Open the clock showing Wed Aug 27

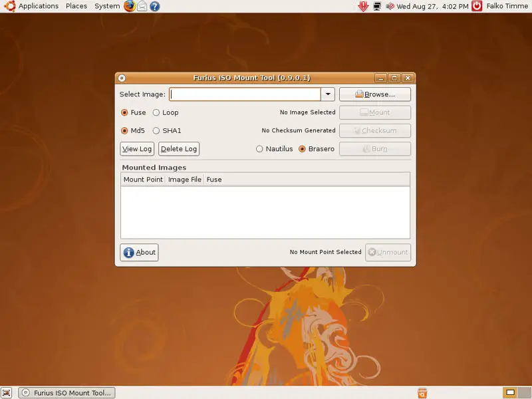433,6
